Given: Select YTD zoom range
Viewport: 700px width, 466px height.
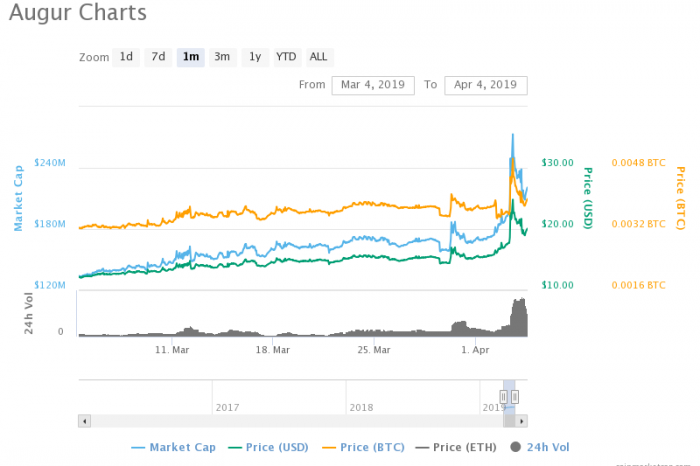Looking at the screenshot, I should tap(286, 57).
